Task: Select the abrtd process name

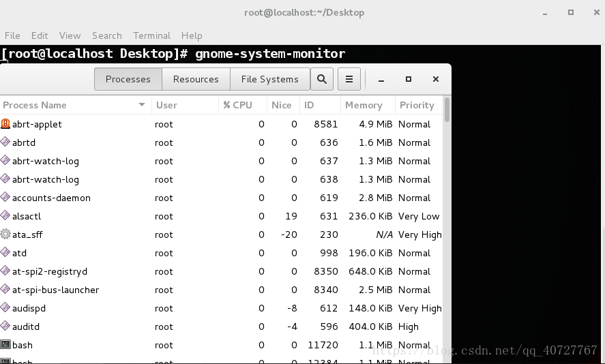Action: click(24, 142)
